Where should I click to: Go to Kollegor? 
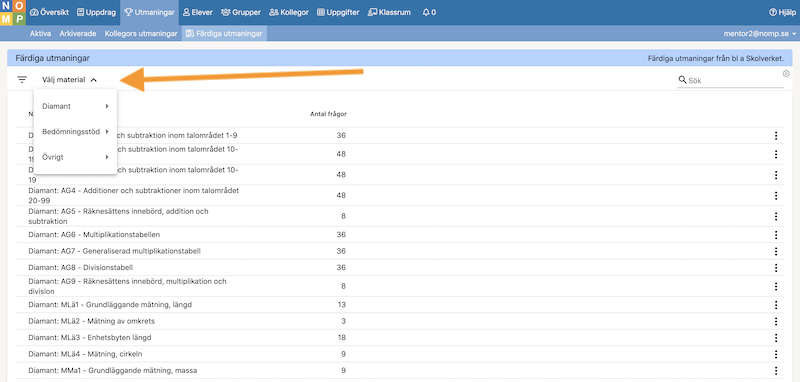(289, 12)
